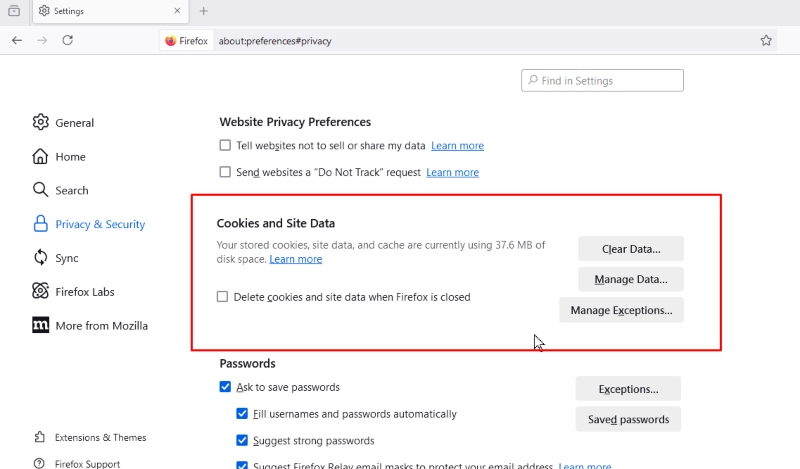Screen dimensions: 800x469
Task: Click the Sync arrows icon
Action: tap(40, 257)
